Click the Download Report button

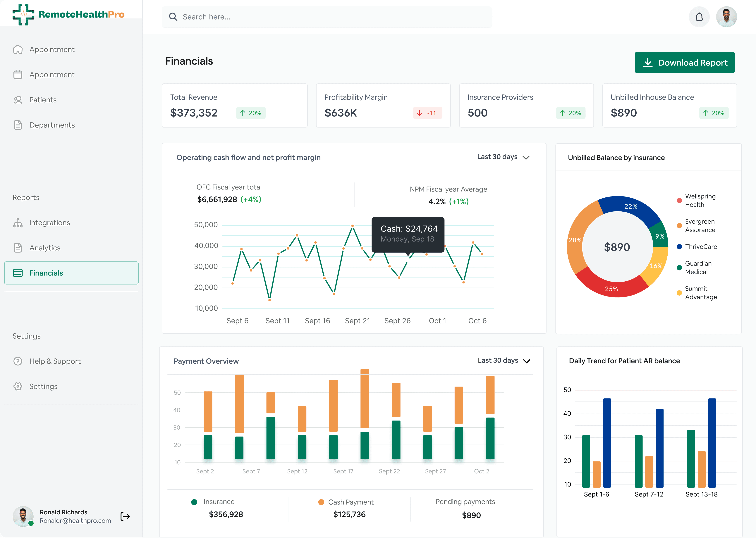(684, 63)
